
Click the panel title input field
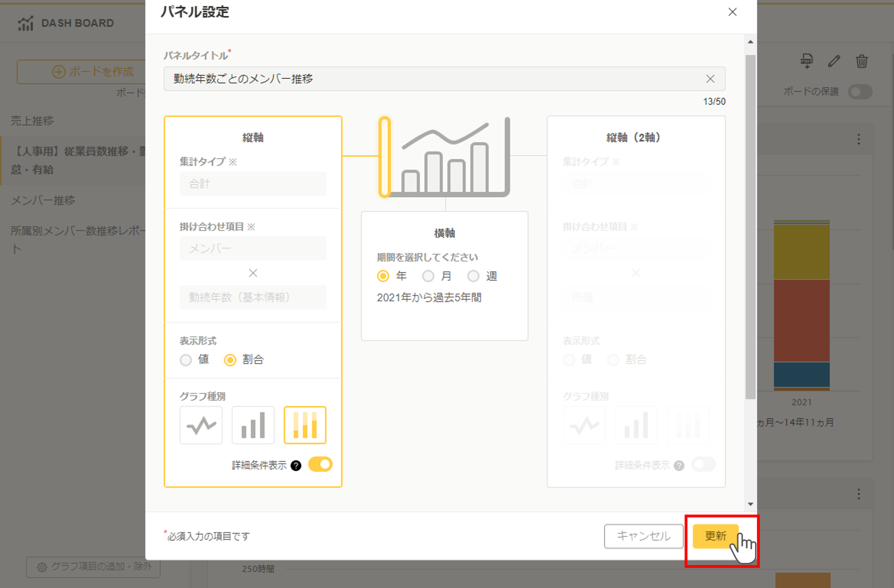pyautogui.click(x=432, y=79)
